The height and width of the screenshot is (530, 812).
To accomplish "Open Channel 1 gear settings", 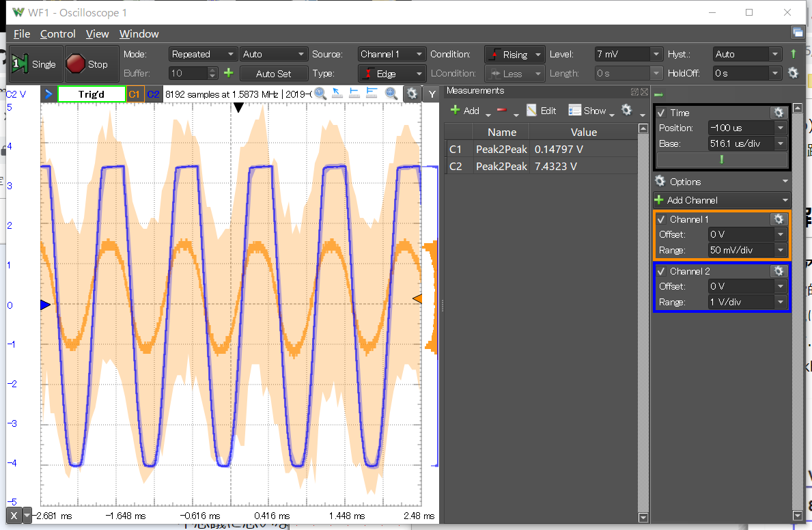I will (778, 219).
